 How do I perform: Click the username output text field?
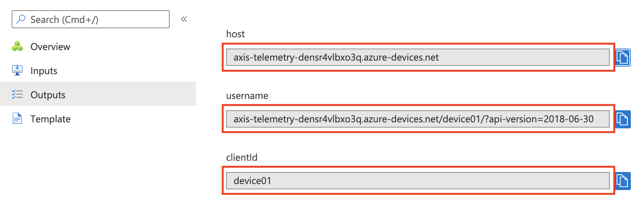(418, 119)
